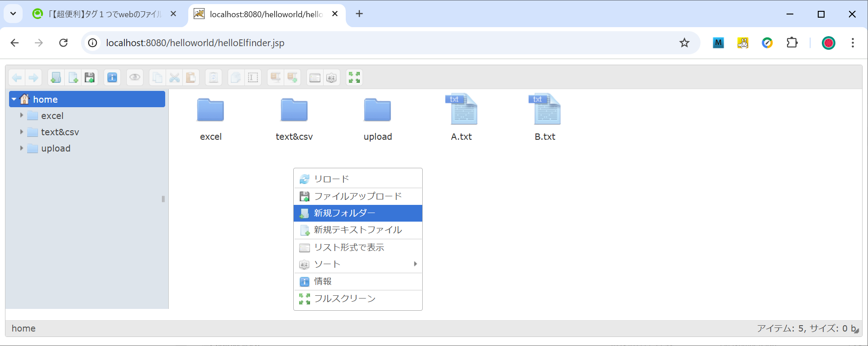
Task: Toggle the list view toolbar icon
Action: (x=315, y=78)
